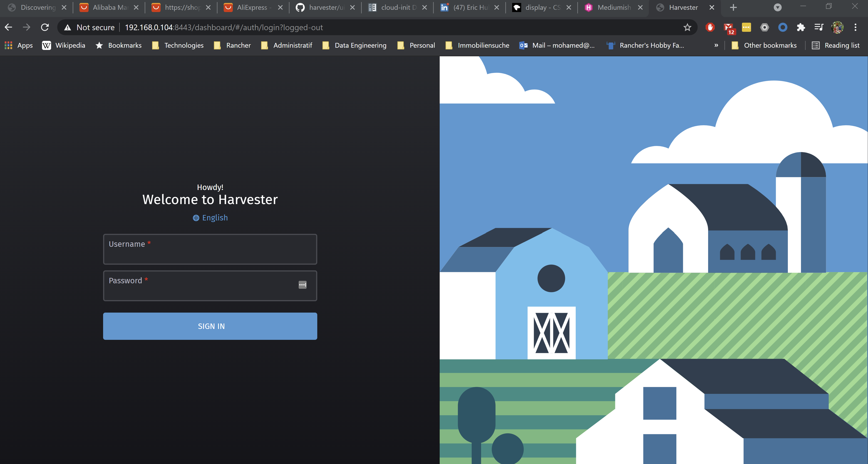Screen dimensions: 868x464
Task: Change language via the English selector
Action: click(210, 218)
